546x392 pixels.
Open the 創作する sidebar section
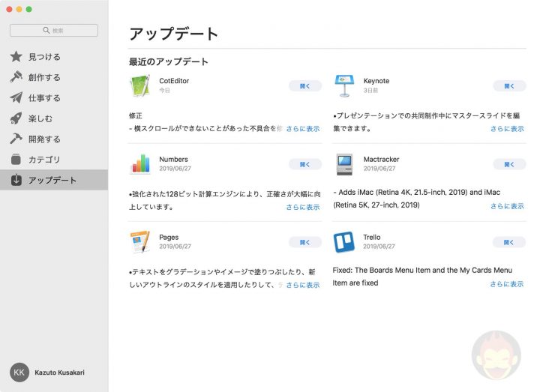pyautogui.click(x=54, y=77)
